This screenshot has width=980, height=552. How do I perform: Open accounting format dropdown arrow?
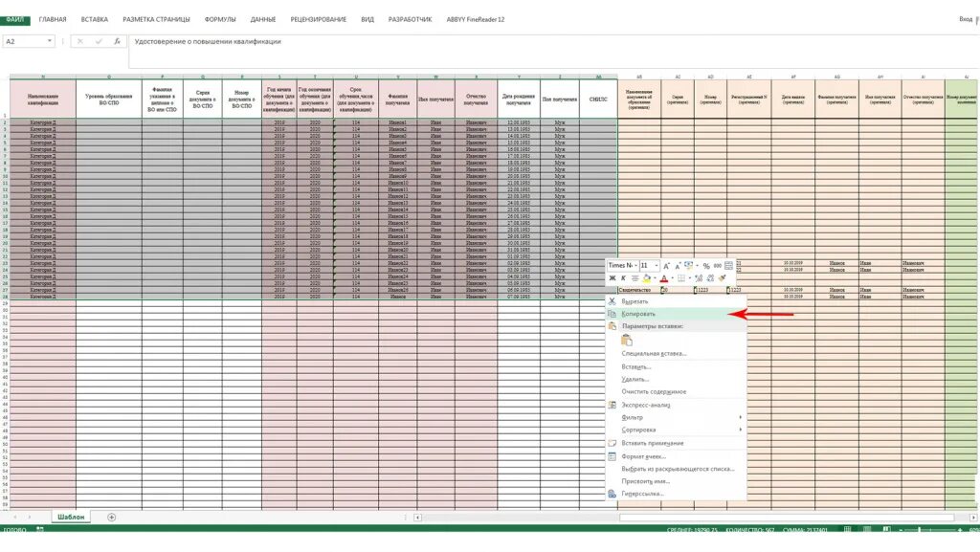pos(697,266)
